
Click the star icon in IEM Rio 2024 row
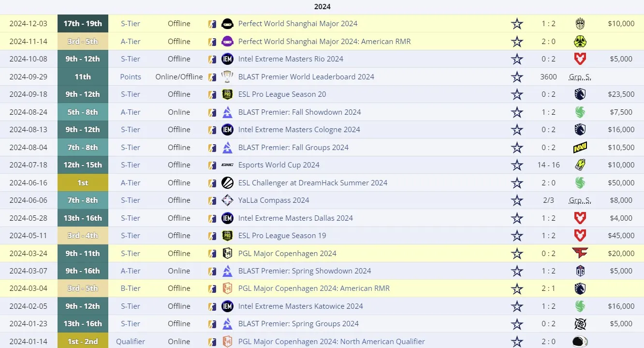point(517,59)
